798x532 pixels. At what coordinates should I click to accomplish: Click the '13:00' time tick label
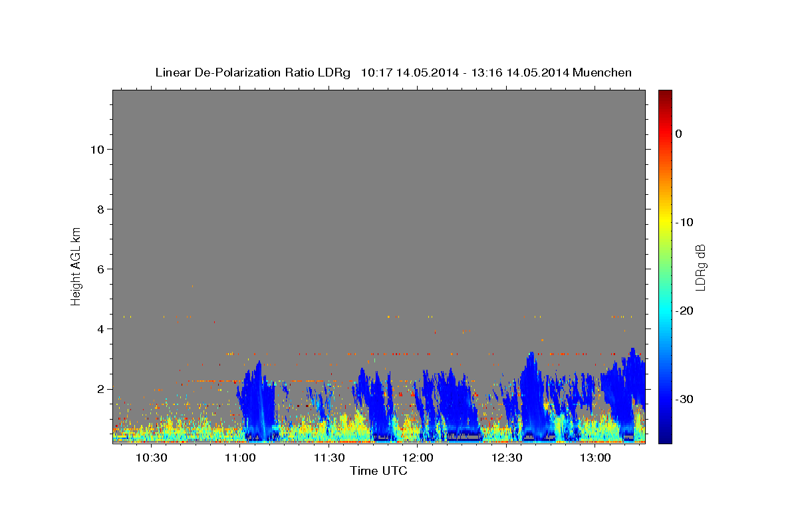pos(596,458)
